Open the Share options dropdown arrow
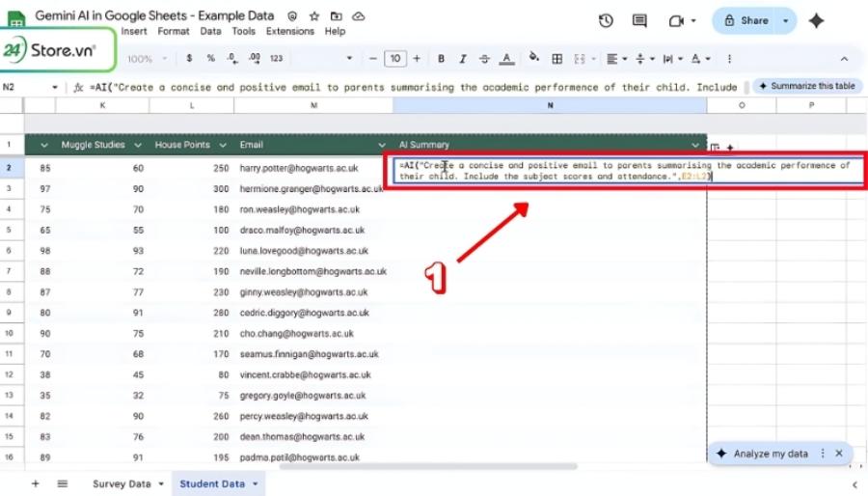The width and height of the screenshot is (868, 496). tap(785, 21)
